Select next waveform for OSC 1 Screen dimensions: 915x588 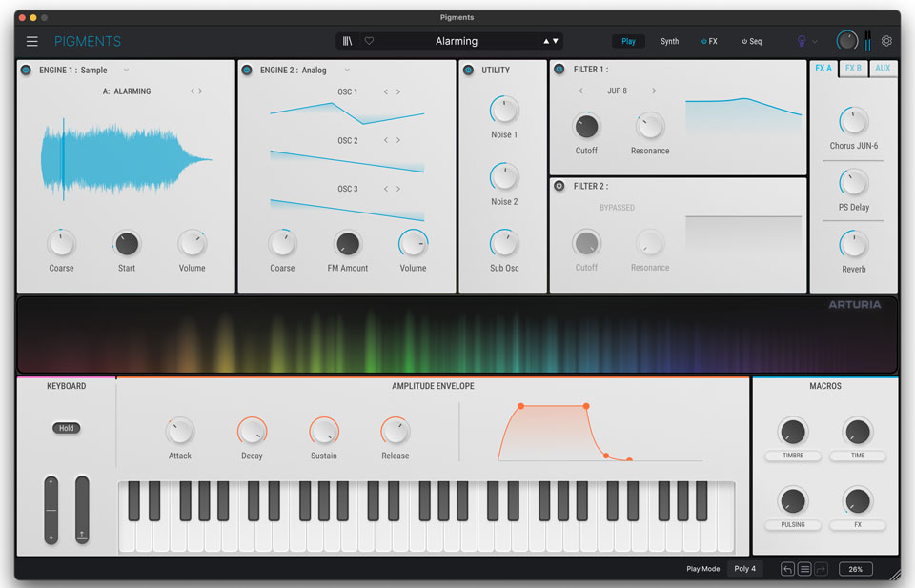pos(398,92)
